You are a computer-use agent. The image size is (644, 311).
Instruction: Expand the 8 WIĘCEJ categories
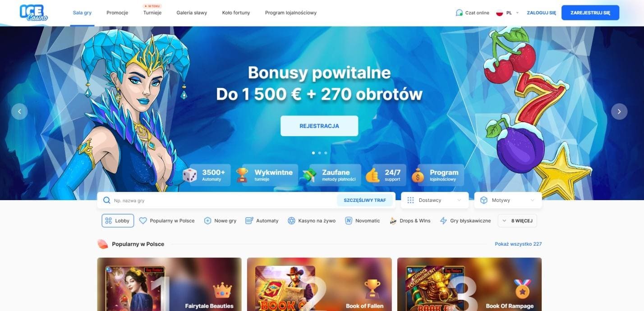[x=517, y=221]
